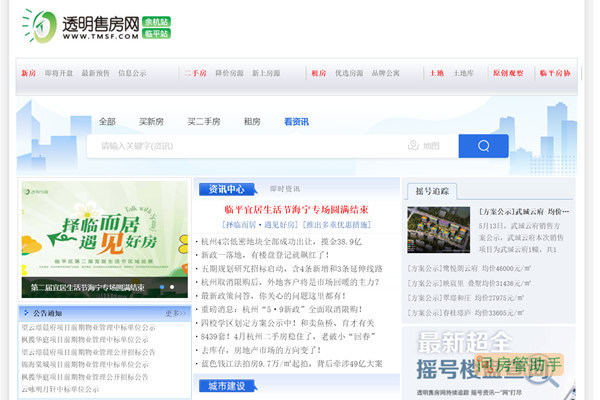Open [方案公示]鹭悦朗云府 均价46000元/㎡
Screen dimensions: 600x400
coord(469,268)
